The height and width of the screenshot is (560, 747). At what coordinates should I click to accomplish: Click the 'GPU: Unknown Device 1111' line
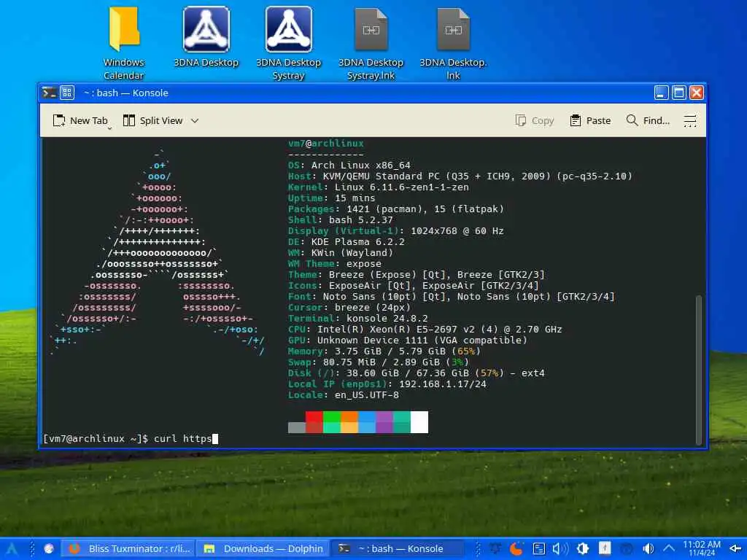pyautogui.click(x=408, y=341)
